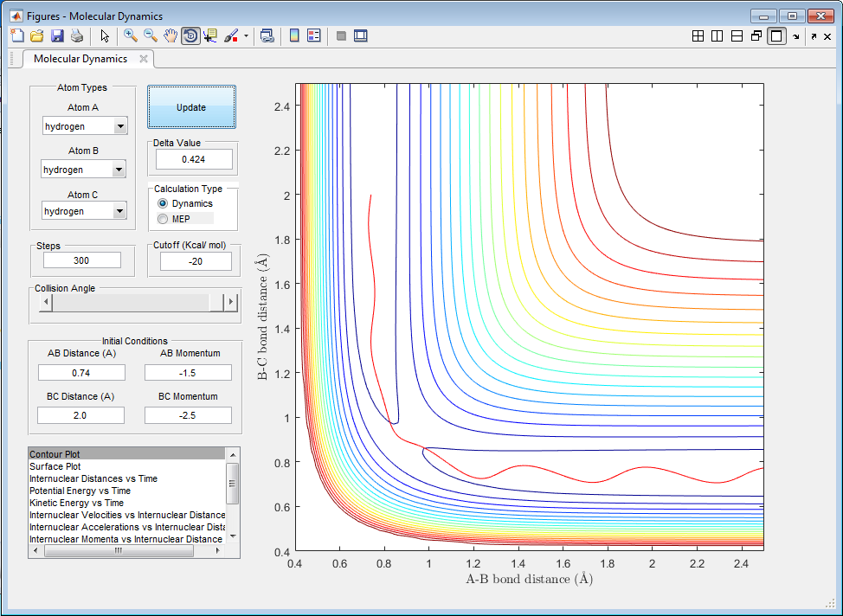Switch to the Molecular Dynamics tab

tap(80, 59)
